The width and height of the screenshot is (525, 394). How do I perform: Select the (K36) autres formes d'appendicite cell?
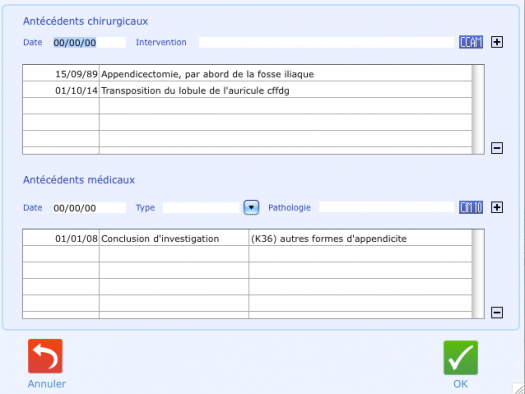pyautogui.click(x=360, y=238)
